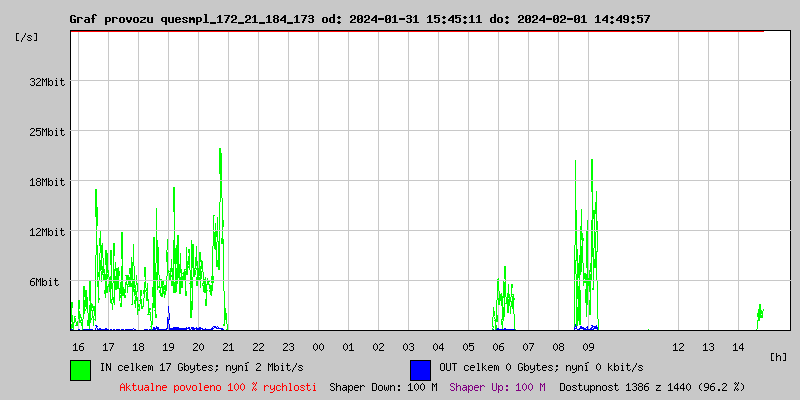The image size is (800, 400).
Task: Click the green IN legend swatch
Action: click(80, 369)
